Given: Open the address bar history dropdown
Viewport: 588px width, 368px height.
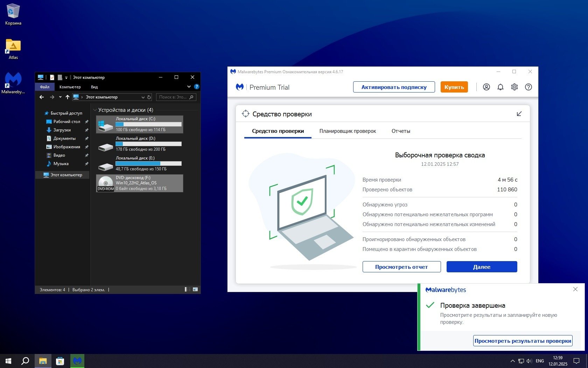Looking at the screenshot, I should [x=143, y=97].
